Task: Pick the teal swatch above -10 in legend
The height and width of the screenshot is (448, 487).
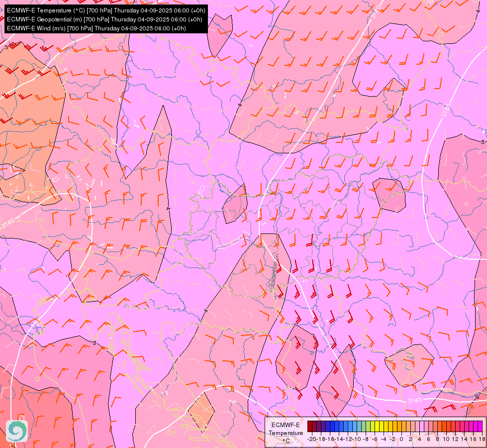Action: tap(359, 426)
